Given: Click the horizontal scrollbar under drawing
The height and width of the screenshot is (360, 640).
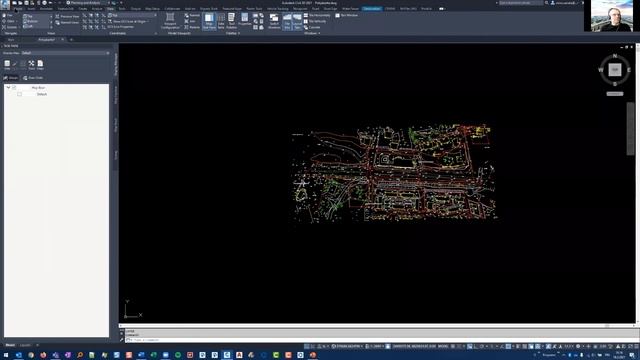Looking at the screenshot, I should click(376, 326).
